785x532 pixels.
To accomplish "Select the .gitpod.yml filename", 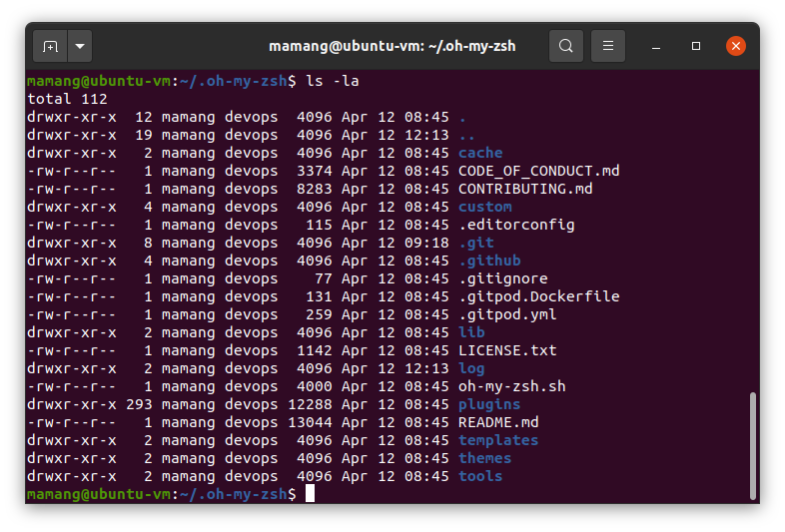I will point(507,314).
